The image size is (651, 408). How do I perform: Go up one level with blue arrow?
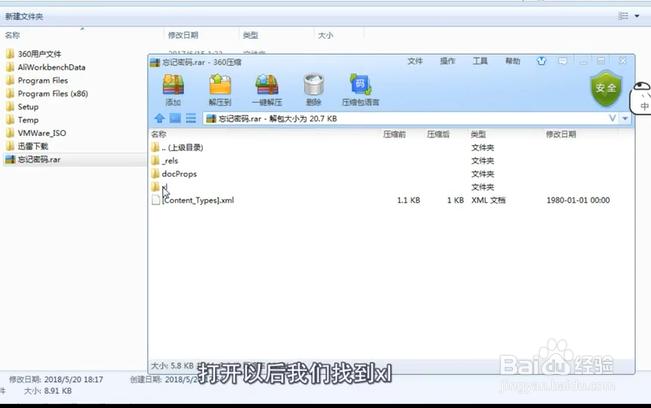[x=159, y=118]
